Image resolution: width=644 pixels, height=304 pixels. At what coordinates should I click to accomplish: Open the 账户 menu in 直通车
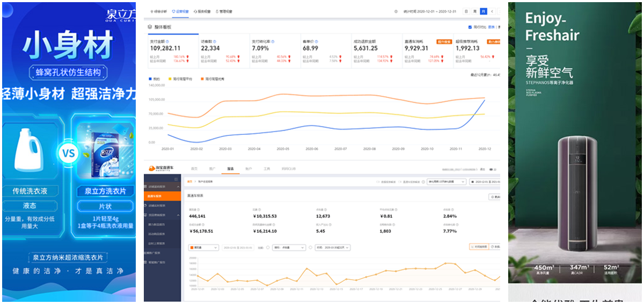(x=248, y=169)
